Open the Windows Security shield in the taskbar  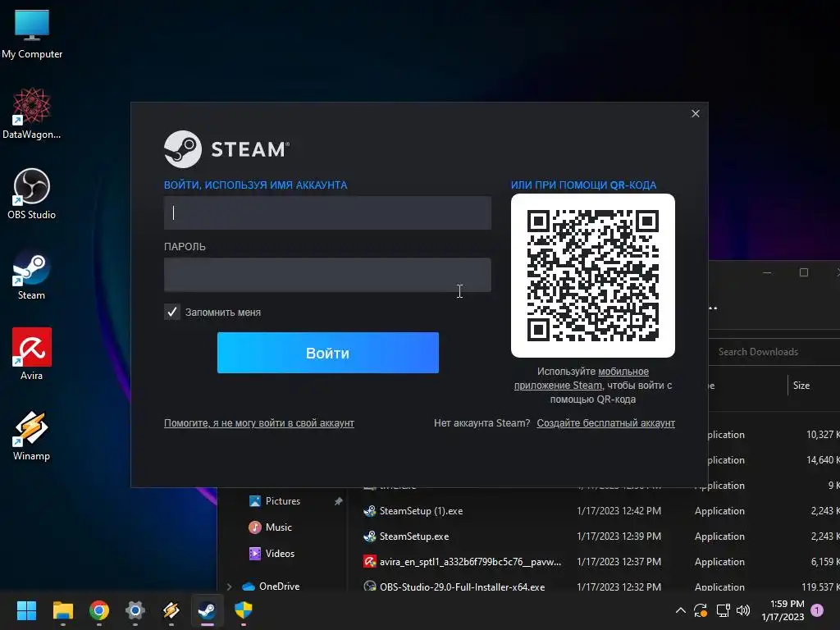pyautogui.click(x=243, y=610)
